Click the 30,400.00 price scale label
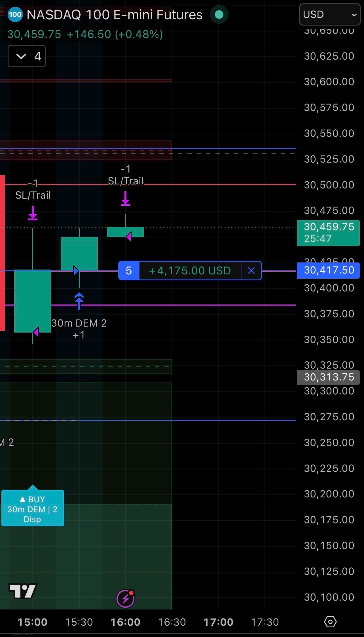The width and height of the screenshot is (364, 637). (329, 288)
